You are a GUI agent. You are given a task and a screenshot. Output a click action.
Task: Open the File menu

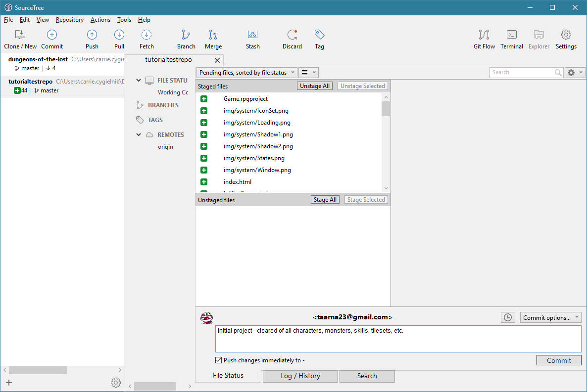click(8, 20)
